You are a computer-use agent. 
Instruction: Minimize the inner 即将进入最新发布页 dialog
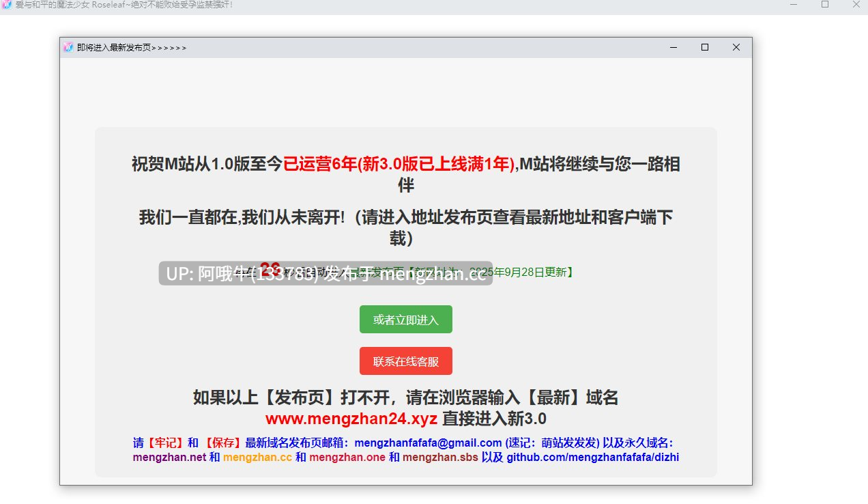pyautogui.click(x=674, y=47)
